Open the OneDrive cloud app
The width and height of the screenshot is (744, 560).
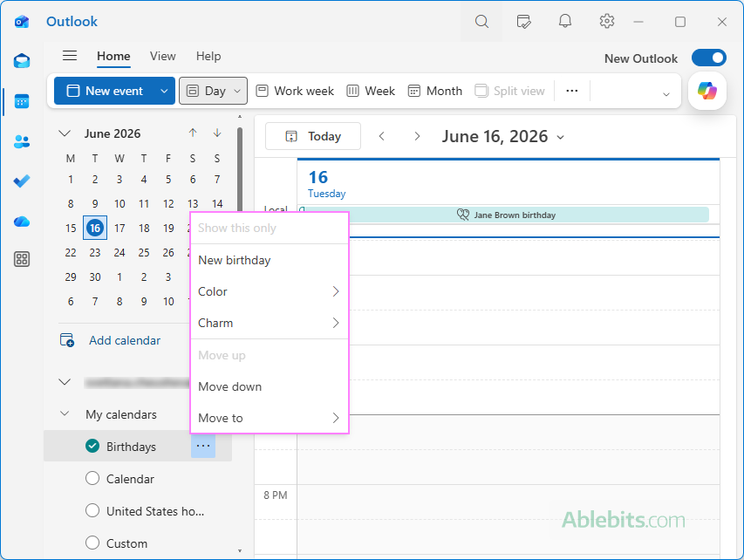(x=22, y=222)
